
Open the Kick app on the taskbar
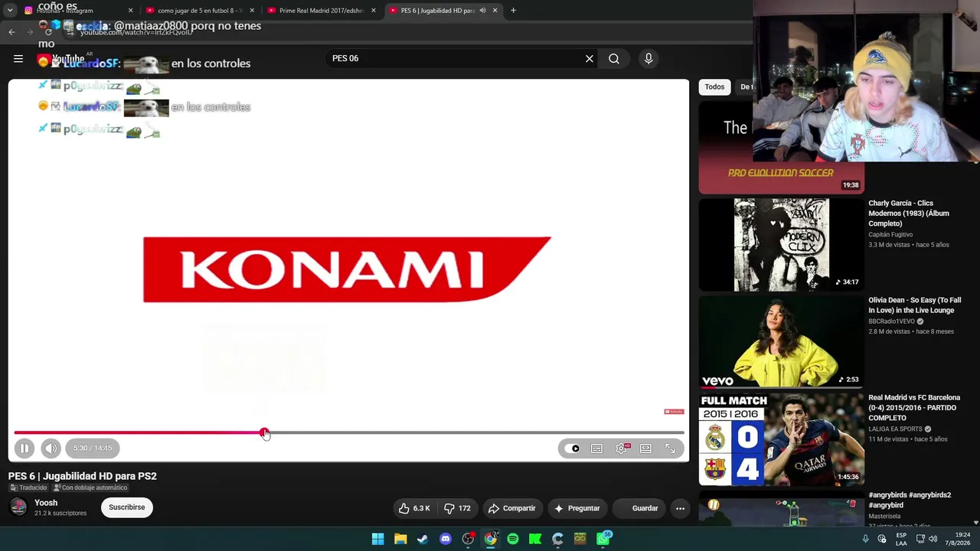[535, 539]
